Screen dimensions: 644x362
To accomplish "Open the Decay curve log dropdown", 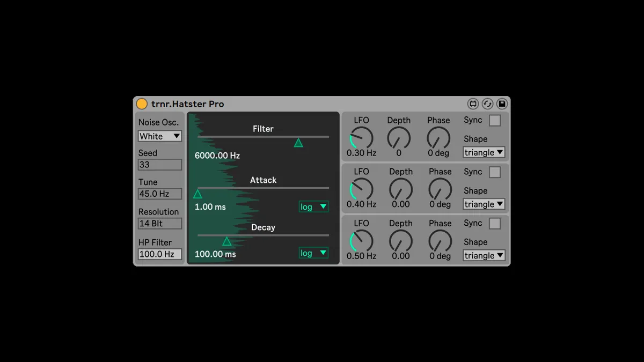I will click(313, 253).
